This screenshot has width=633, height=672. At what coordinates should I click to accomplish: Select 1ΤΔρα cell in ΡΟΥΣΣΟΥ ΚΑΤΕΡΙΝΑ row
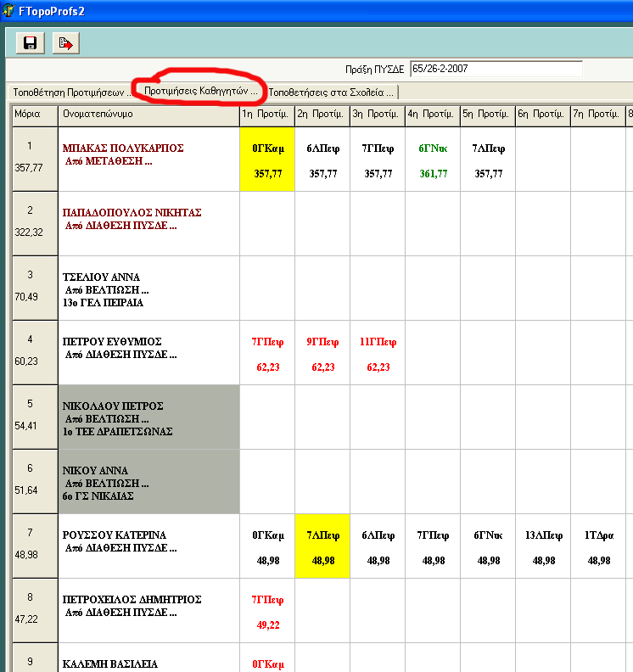coord(597,546)
